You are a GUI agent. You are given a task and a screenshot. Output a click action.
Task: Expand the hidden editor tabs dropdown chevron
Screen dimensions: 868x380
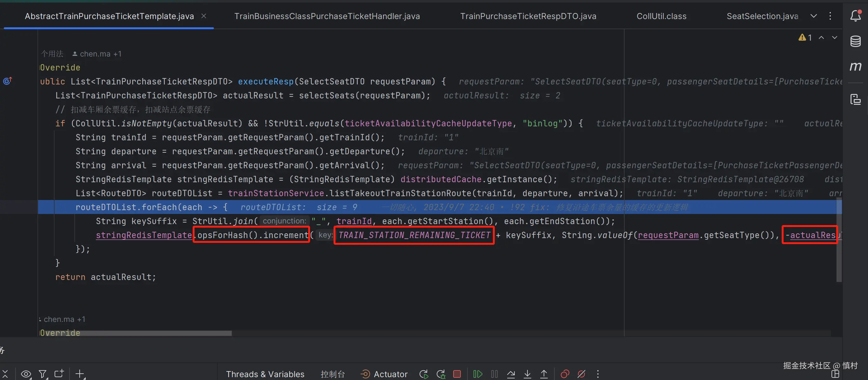click(x=813, y=16)
